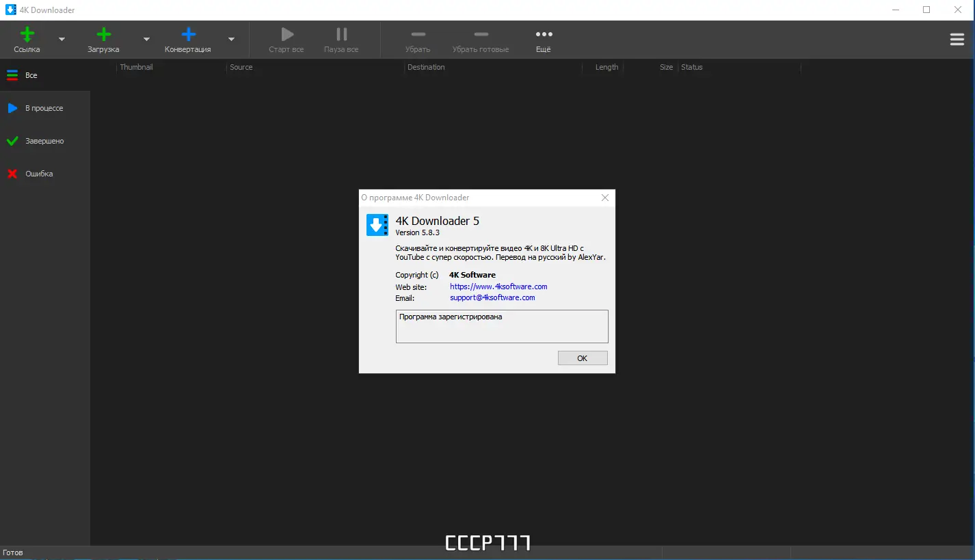Open the https://www.4ksoftware.com link

(x=498, y=286)
